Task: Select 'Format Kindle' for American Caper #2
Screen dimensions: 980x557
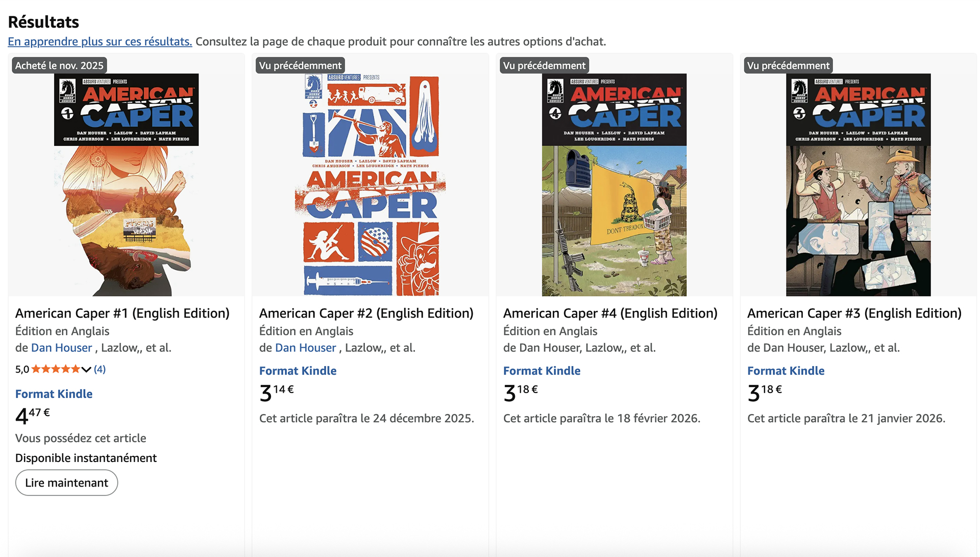Action: [298, 371]
